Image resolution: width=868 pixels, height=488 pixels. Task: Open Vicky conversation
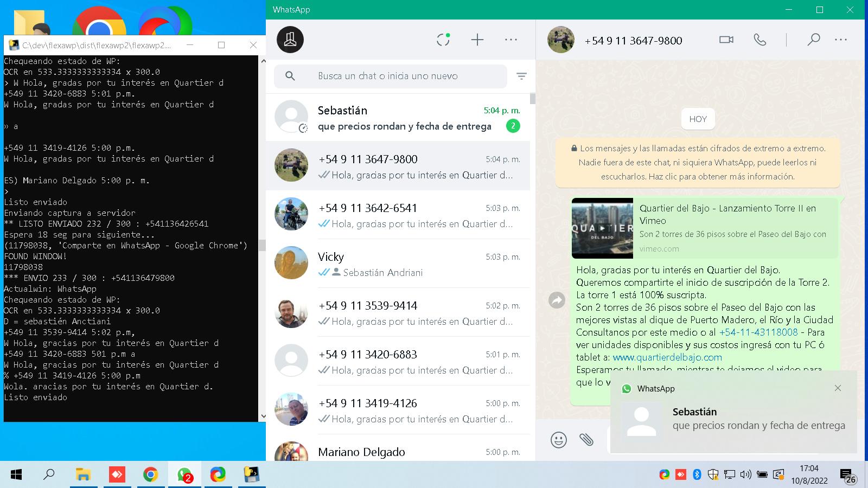(398, 264)
